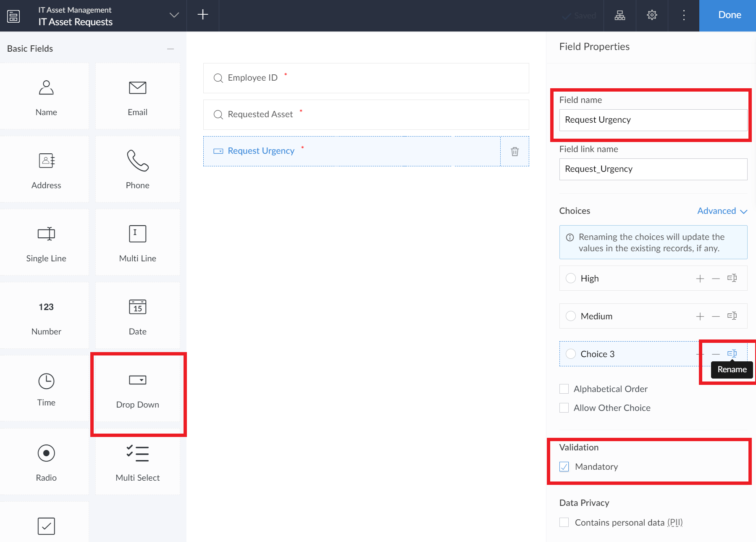This screenshot has width=756, height=542.
Task: Delete the Request Urgency field
Action: [x=514, y=151]
